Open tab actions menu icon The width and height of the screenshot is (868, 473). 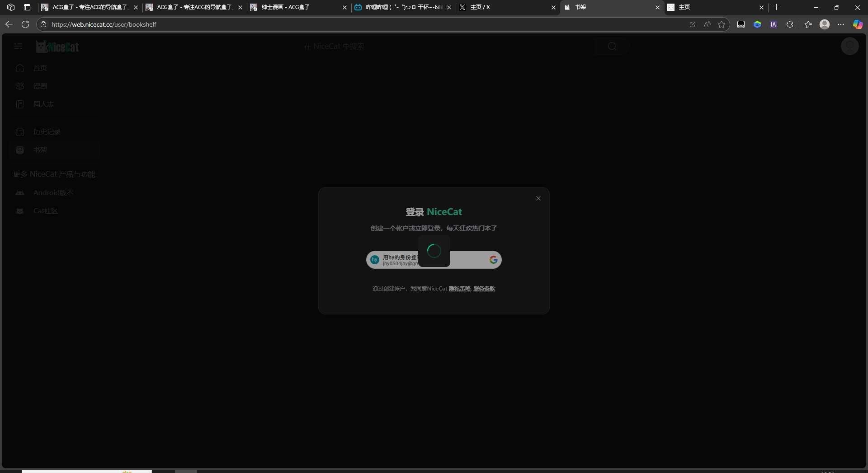point(27,7)
